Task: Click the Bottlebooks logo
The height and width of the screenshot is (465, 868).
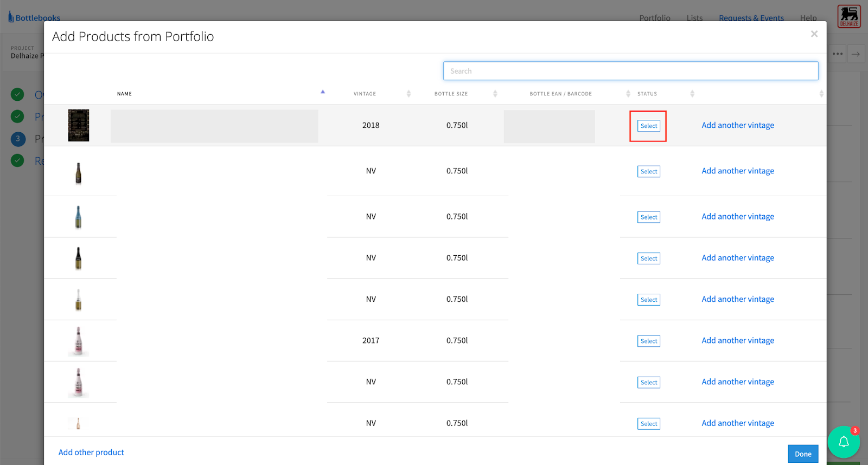Action: 34,17
